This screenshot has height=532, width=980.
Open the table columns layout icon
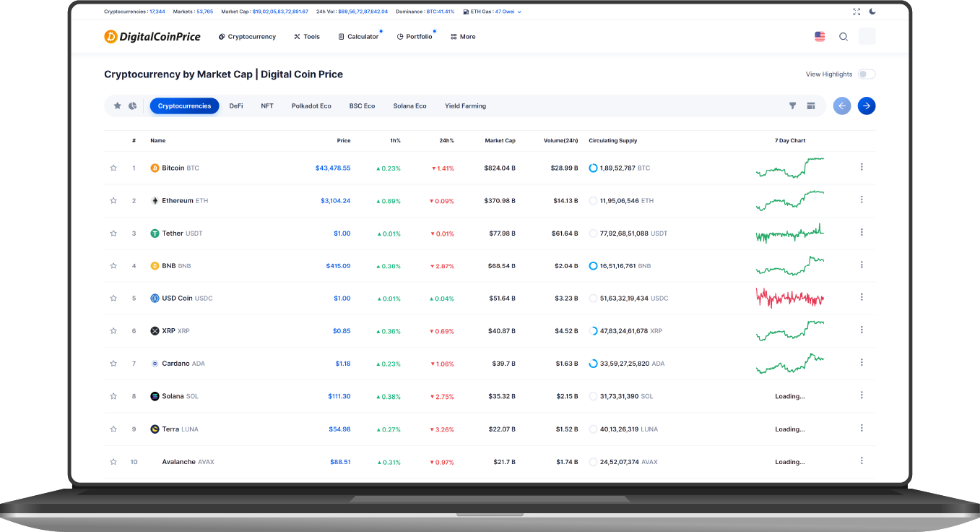point(811,106)
